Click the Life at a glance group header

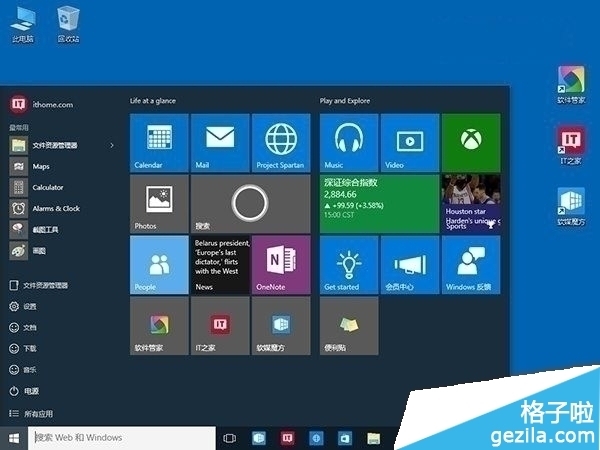point(153,101)
